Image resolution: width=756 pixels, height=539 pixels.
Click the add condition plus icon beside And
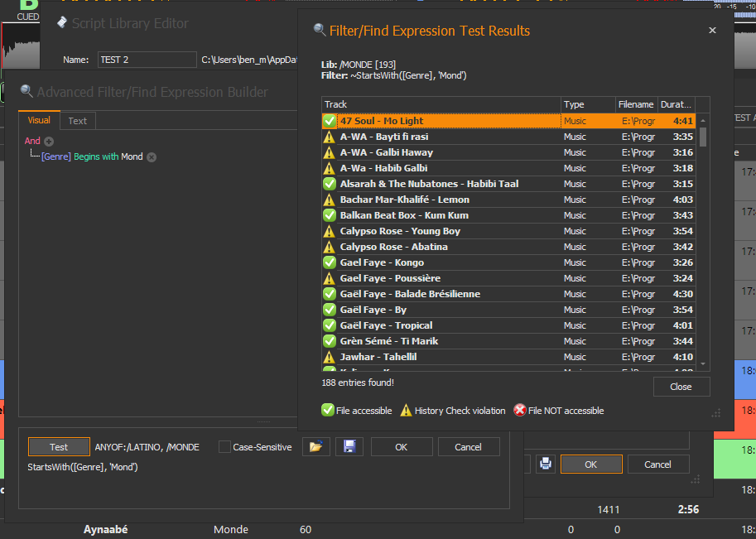[49, 142]
